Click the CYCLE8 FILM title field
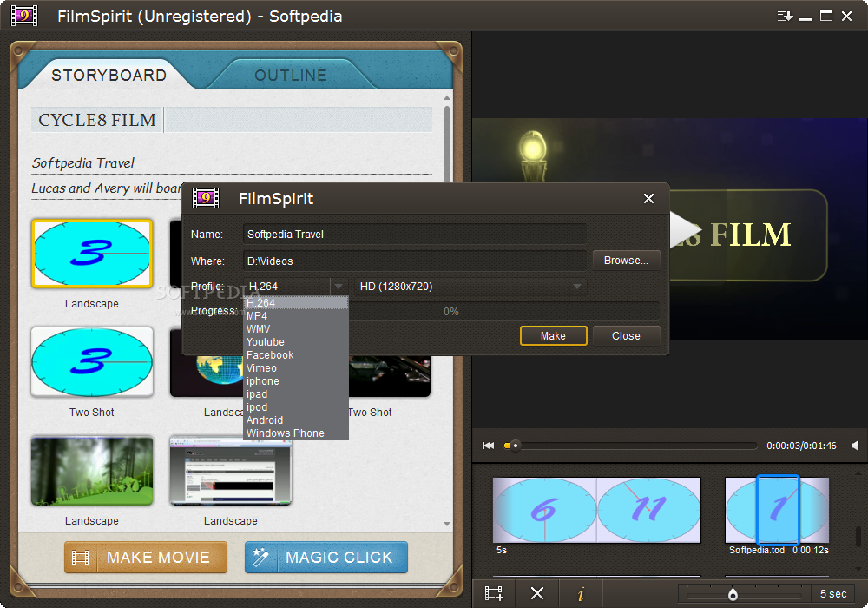Image resolution: width=868 pixels, height=608 pixels. point(232,120)
